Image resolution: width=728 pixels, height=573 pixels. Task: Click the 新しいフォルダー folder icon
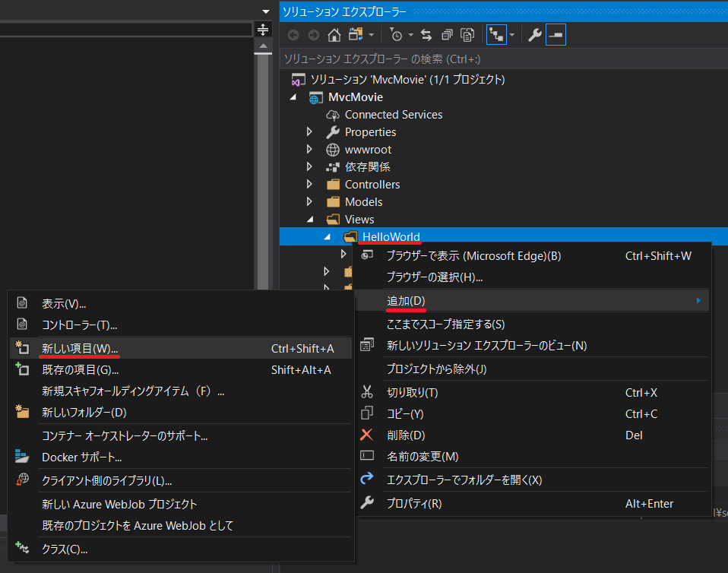coord(22,412)
